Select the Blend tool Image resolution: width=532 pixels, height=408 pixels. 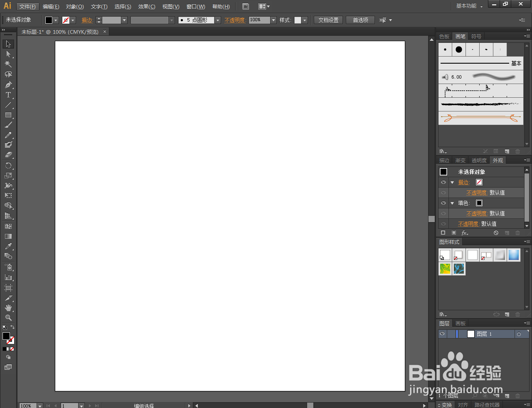pyautogui.click(x=8, y=256)
